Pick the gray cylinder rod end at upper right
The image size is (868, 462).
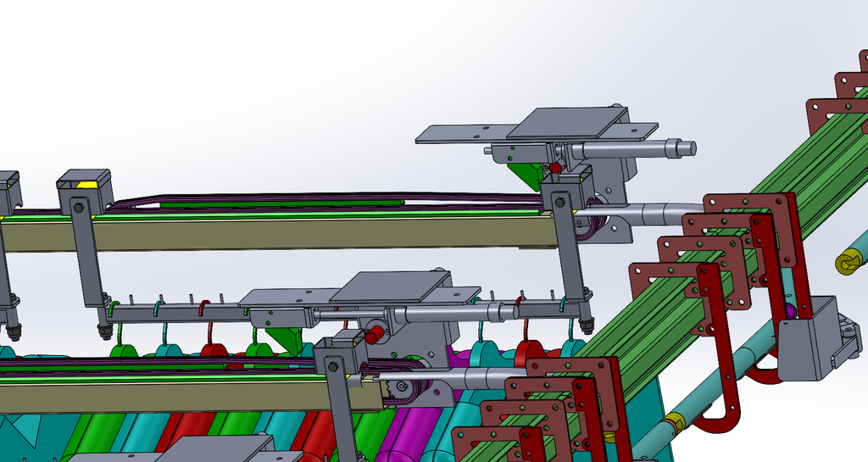681,148
